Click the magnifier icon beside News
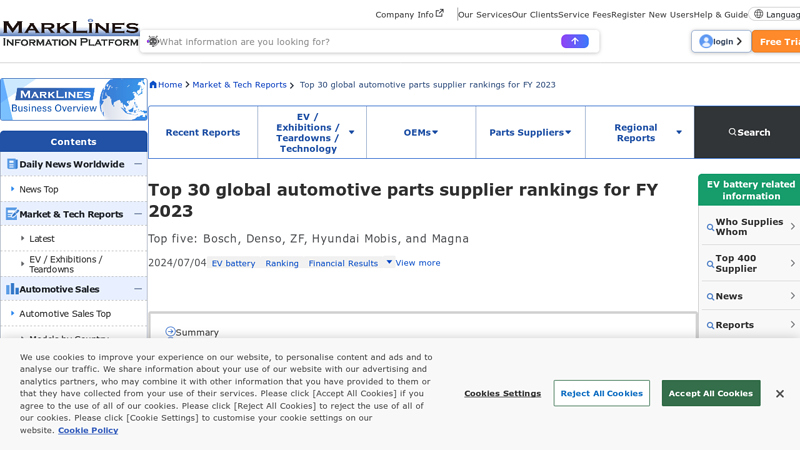 coord(710,296)
